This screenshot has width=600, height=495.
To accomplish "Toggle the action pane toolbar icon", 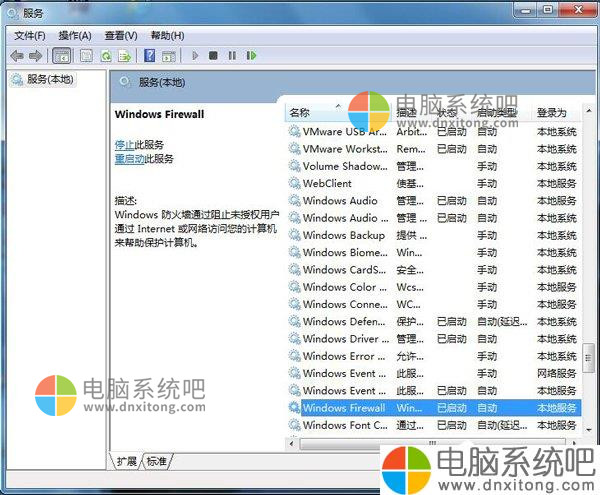I will (168, 56).
